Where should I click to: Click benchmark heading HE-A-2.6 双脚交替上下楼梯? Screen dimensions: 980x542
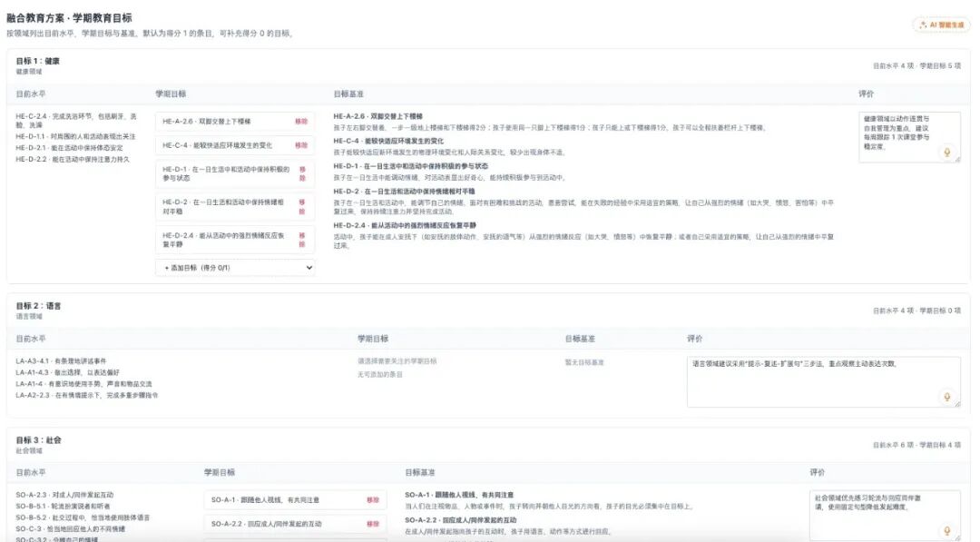pos(378,116)
